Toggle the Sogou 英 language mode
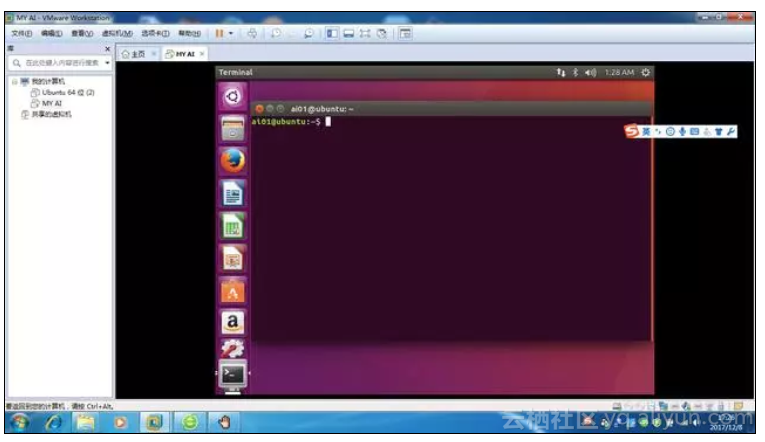 (x=646, y=131)
